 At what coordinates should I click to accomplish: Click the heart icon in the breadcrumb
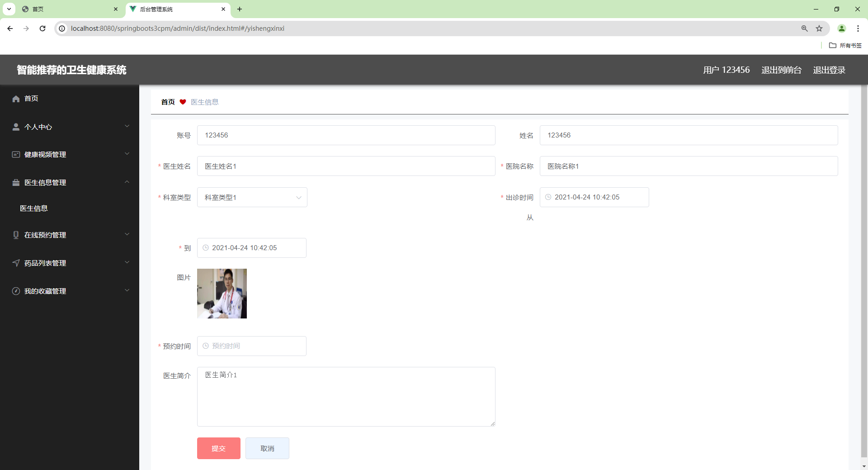point(183,102)
